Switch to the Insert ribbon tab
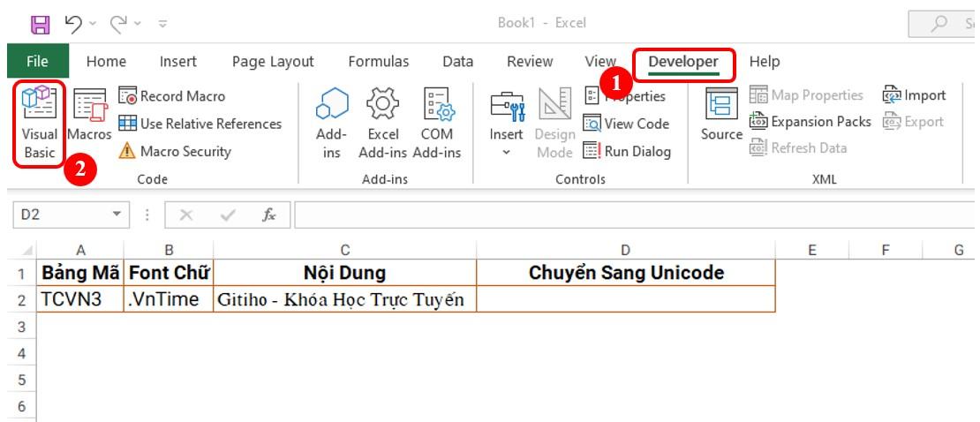Image resolution: width=980 pixels, height=422 pixels. tap(178, 61)
